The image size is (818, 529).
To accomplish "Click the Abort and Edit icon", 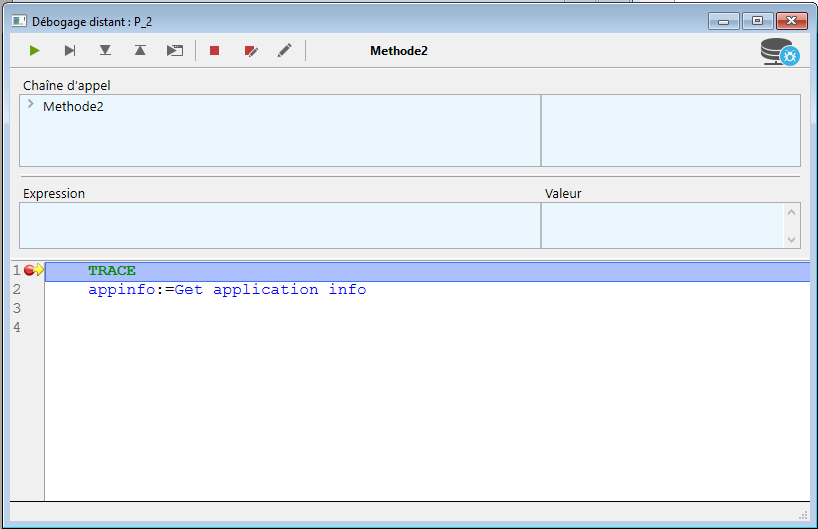I will coord(250,50).
